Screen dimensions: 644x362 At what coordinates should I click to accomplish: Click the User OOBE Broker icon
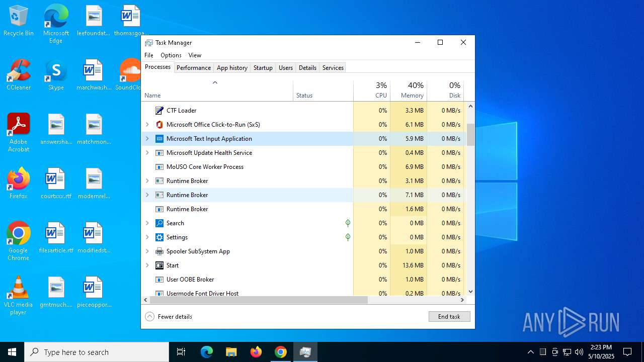(159, 279)
